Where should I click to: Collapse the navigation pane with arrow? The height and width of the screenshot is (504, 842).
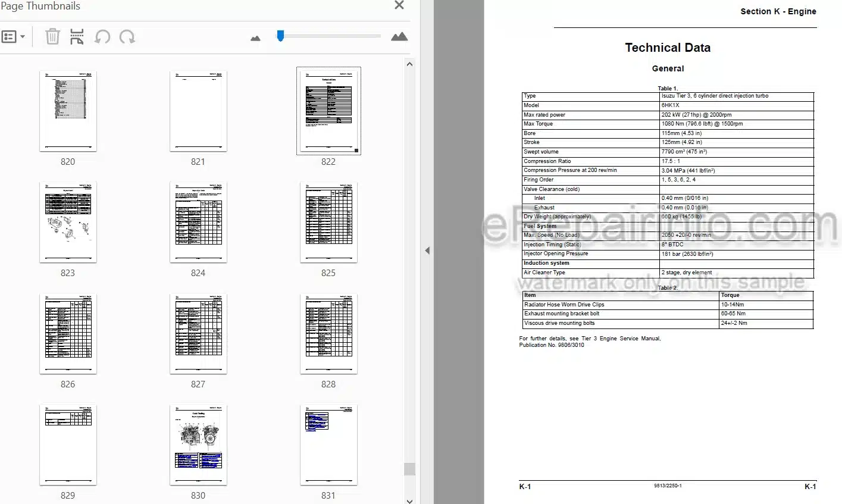point(427,251)
